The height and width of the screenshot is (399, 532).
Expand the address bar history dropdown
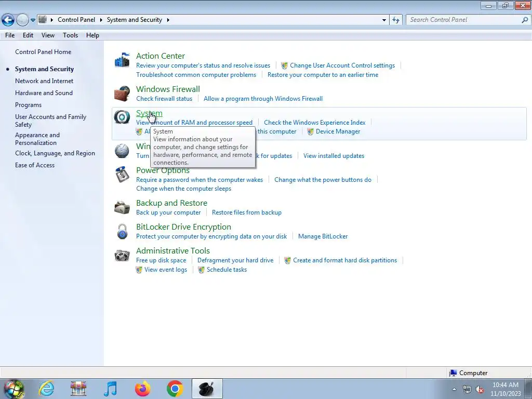(384, 20)
